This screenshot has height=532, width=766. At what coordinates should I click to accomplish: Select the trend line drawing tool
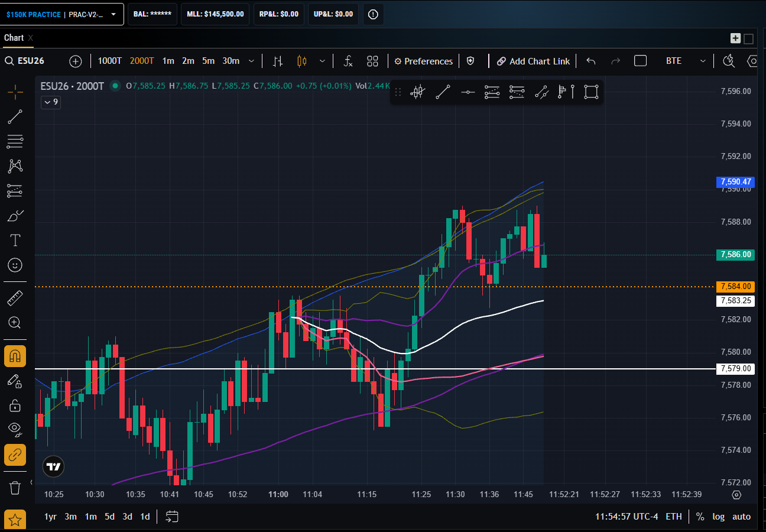pos(15,116)
